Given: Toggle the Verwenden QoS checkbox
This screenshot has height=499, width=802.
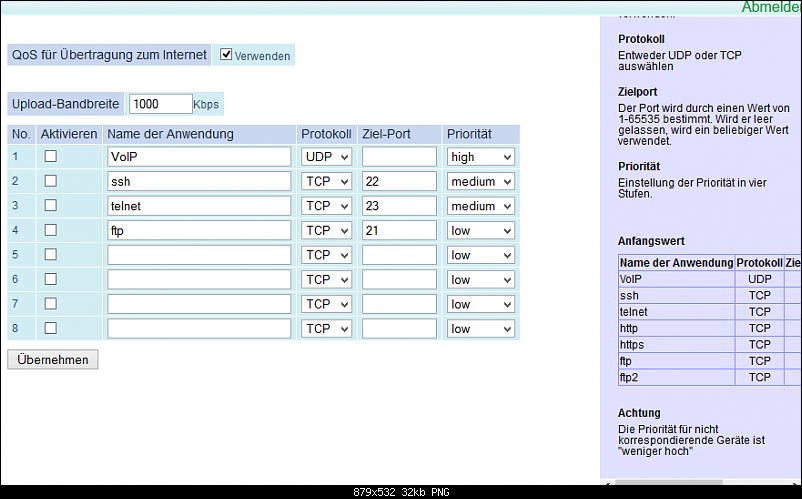Looking at the screenshot, I should point(226,54).
